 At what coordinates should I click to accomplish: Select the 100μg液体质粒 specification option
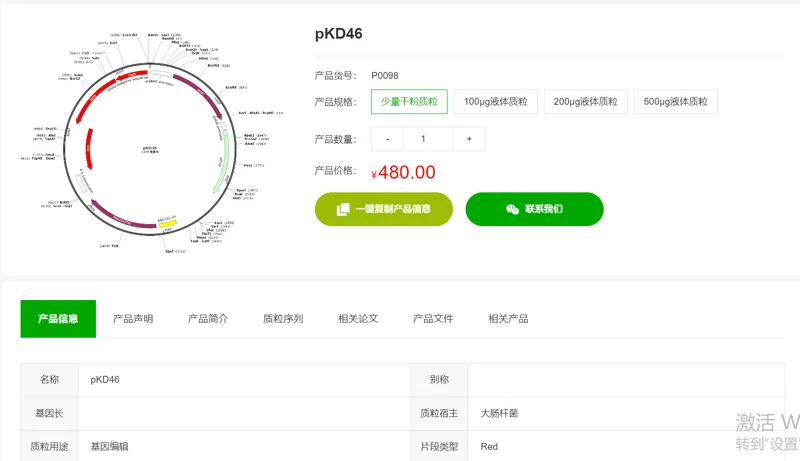coord(495,101)
